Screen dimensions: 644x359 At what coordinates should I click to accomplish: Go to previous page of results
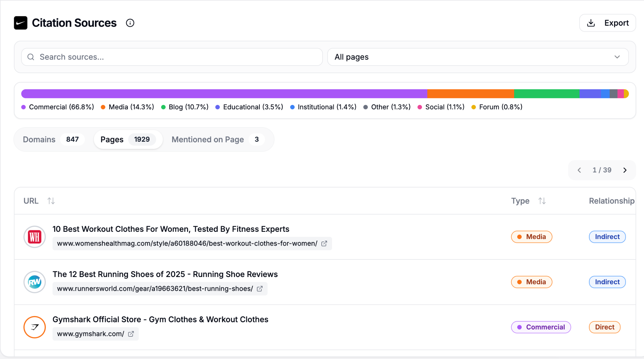(579, 170)
